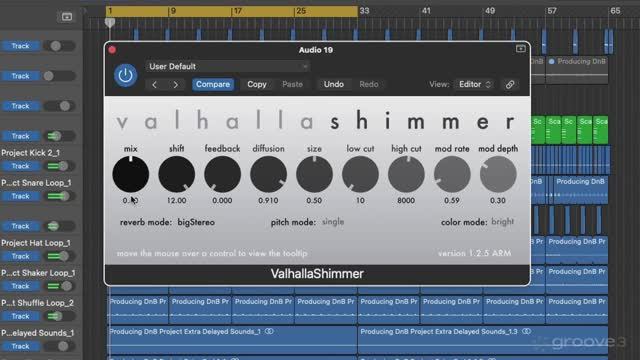Open the User Default preset dropdown

[x=227, y=66]
